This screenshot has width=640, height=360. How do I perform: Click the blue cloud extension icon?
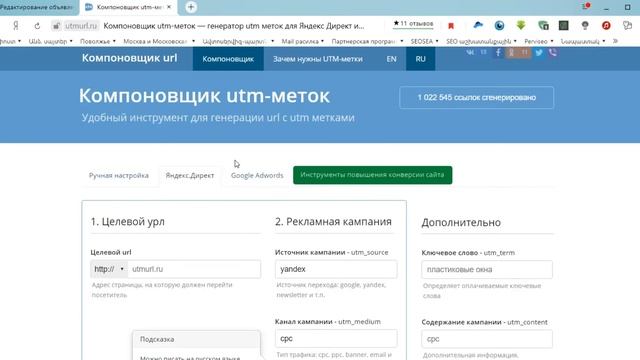point(478,25)
